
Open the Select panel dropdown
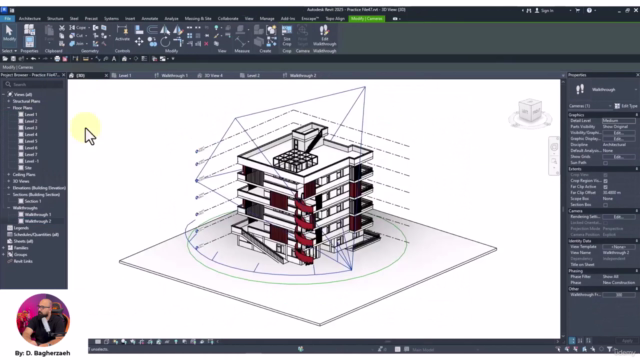9,51
